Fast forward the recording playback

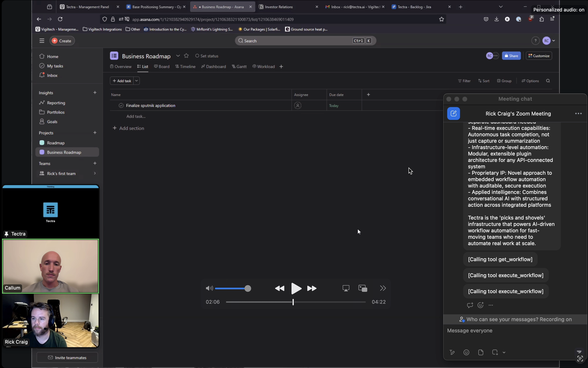point(312,288)
